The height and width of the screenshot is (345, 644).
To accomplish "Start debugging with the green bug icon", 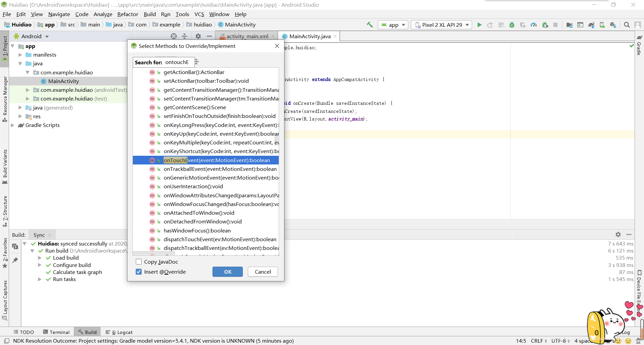I will pyautogui.click(x=512, y=25).
